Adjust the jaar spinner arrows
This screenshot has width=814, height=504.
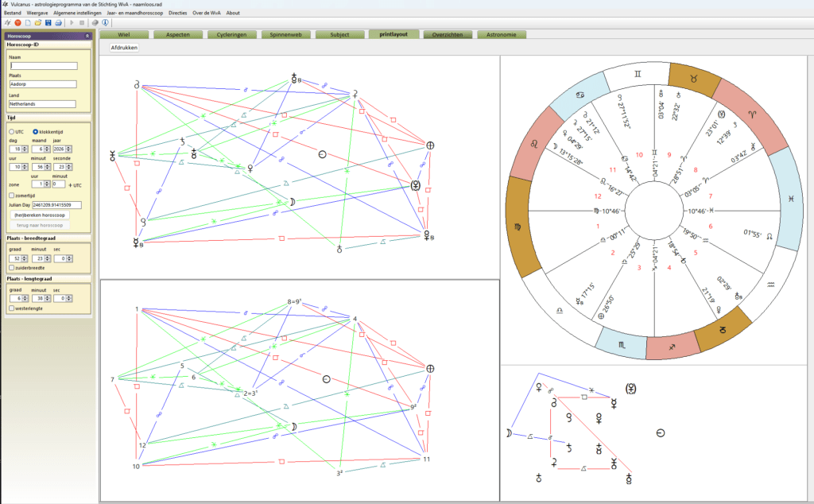(x=68, y=149)
